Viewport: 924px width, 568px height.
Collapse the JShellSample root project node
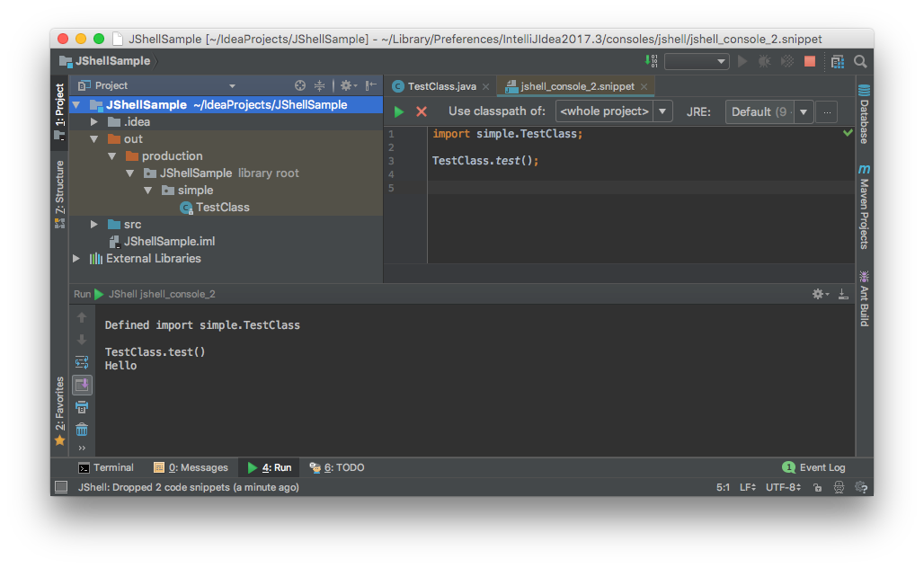[76, 105]
